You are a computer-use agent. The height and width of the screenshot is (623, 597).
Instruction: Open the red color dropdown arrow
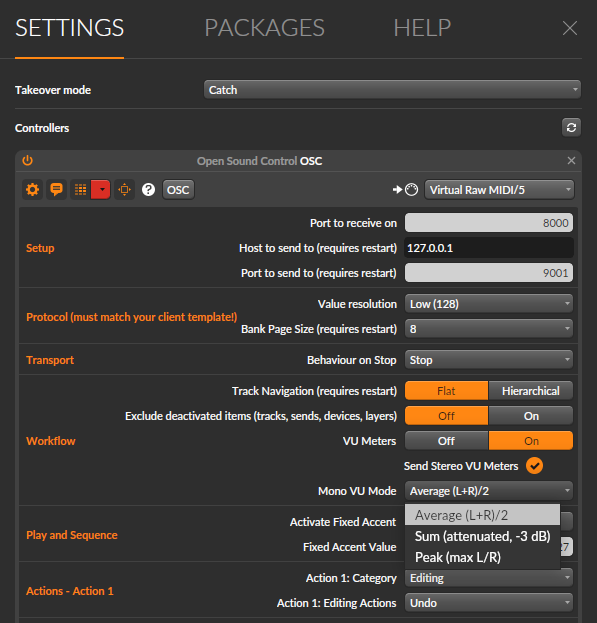point(100,190)
